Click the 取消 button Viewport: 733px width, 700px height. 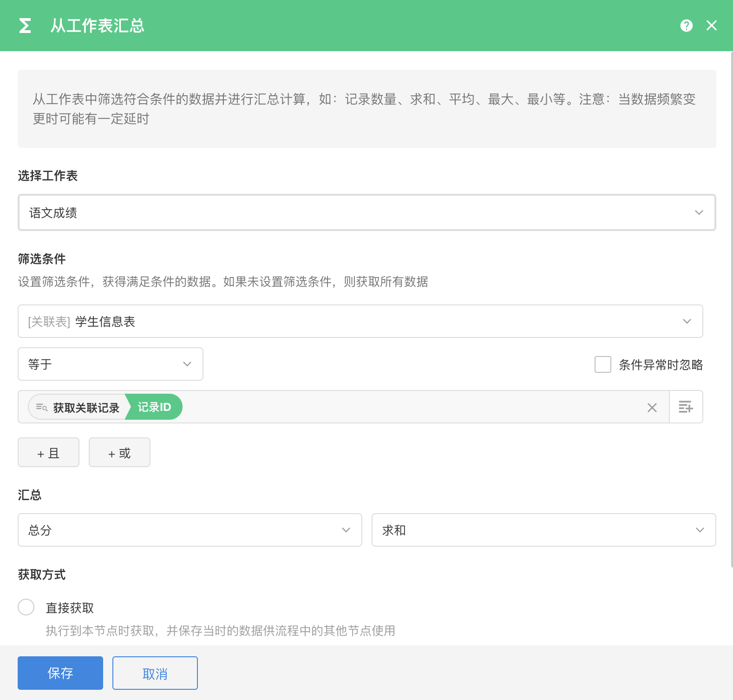(x=155, y=673)
